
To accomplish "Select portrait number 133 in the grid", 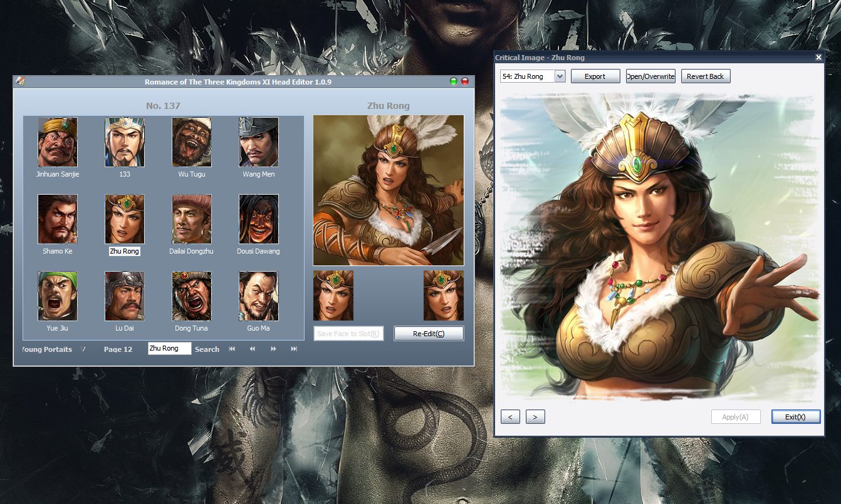I will (x=125, y=142).
